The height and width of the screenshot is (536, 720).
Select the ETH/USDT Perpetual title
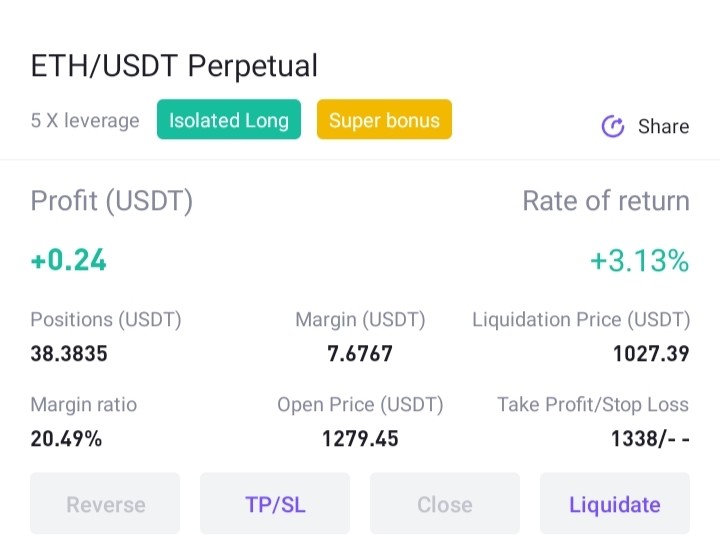point(174,65)
